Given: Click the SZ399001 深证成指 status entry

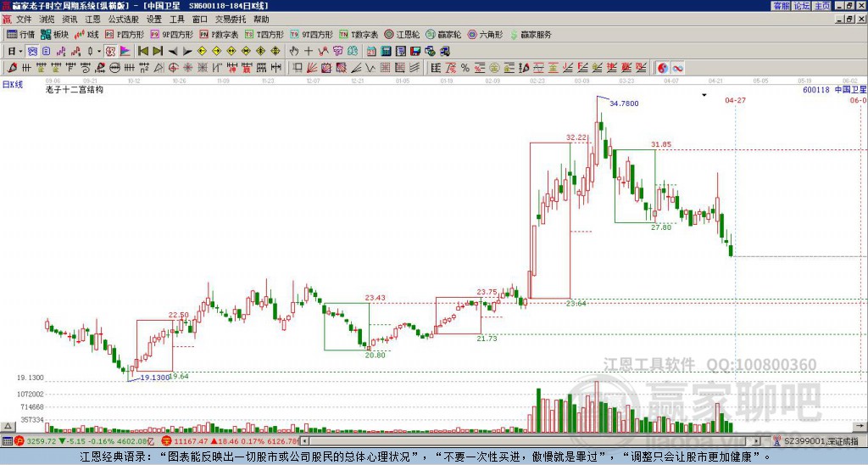Looking at the screenshot, I should point(816,441).
